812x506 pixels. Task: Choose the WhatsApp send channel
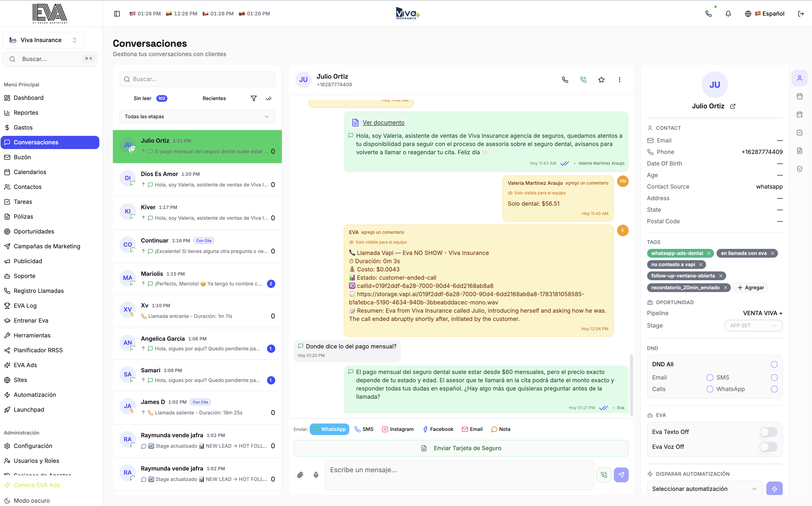coord(329,429)
